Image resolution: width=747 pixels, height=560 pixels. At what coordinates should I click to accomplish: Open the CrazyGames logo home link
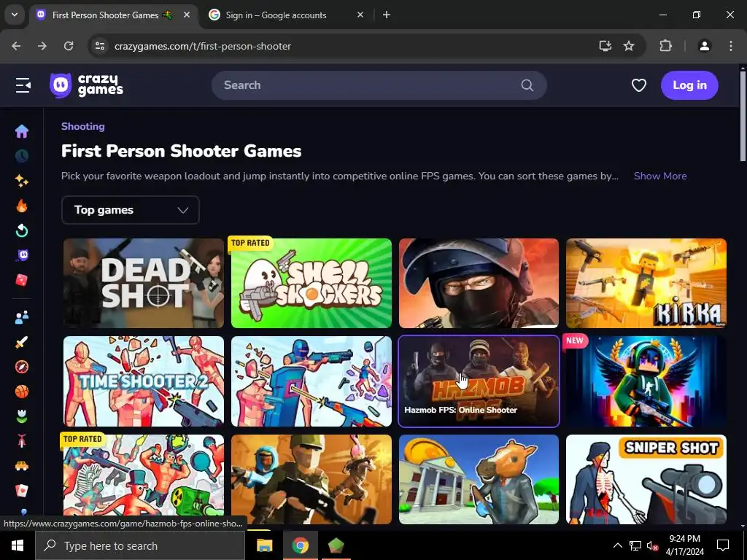[x=86, y=85]
